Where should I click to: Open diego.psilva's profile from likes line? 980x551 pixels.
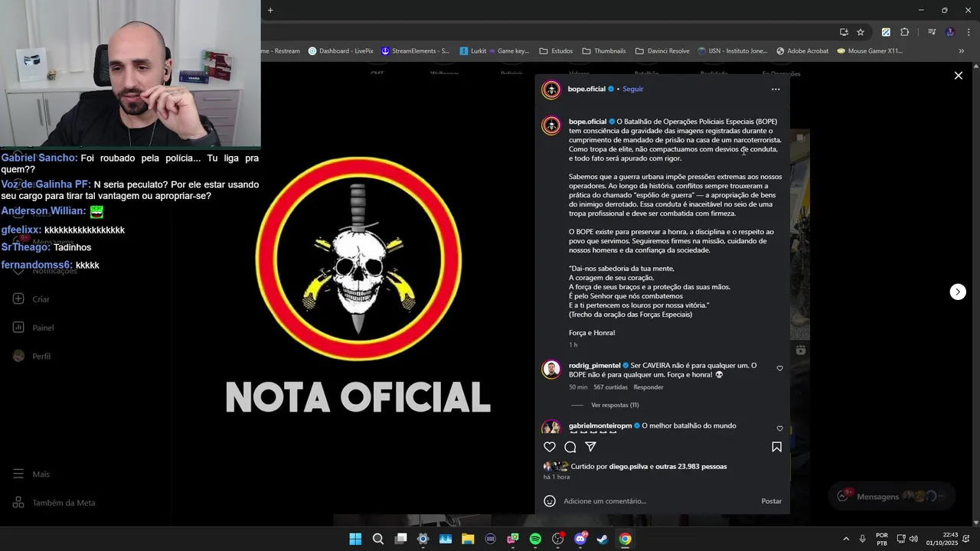629,466
